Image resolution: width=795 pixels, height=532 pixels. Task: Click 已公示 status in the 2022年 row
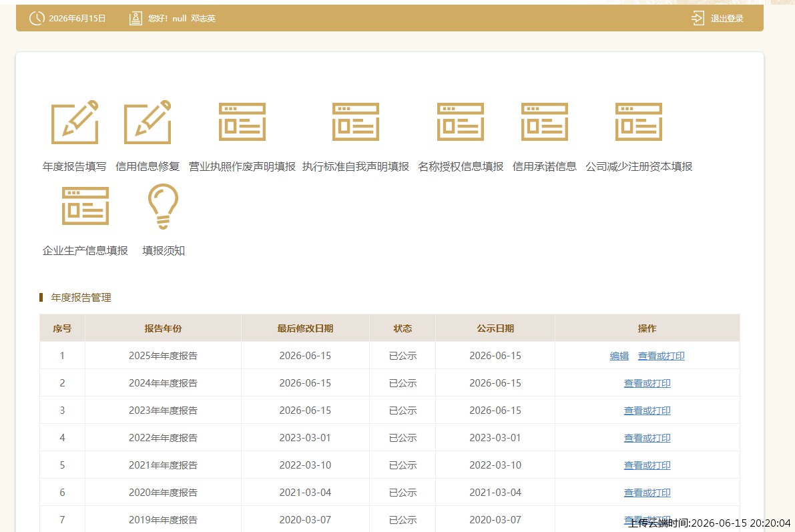tap(403, 438)
